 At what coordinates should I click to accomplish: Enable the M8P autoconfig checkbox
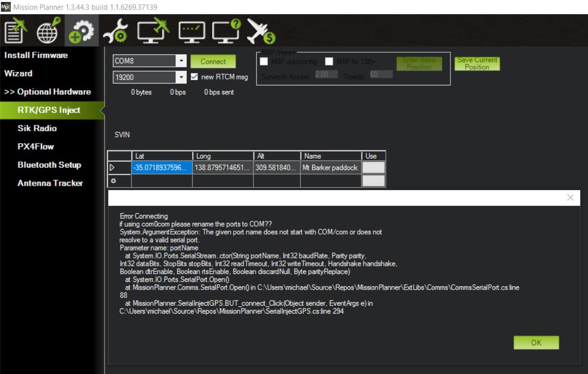pyautogui.click(x=264, y=61)
